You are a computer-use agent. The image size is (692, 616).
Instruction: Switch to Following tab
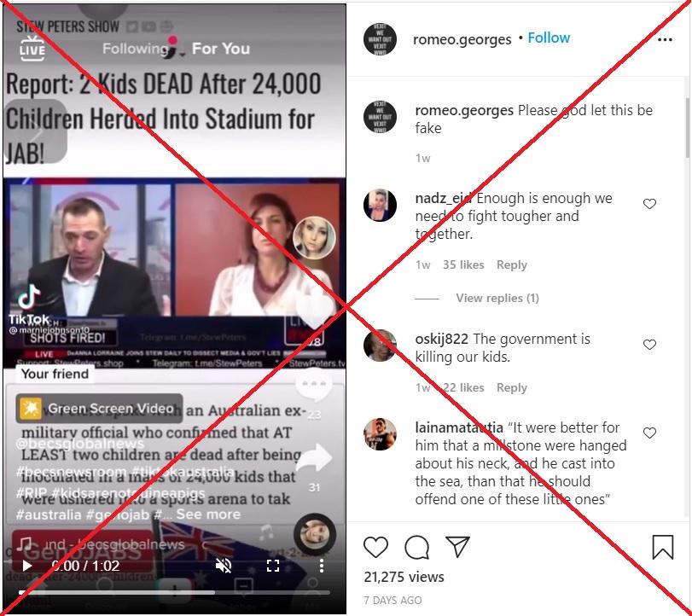[x=136, y=49]
